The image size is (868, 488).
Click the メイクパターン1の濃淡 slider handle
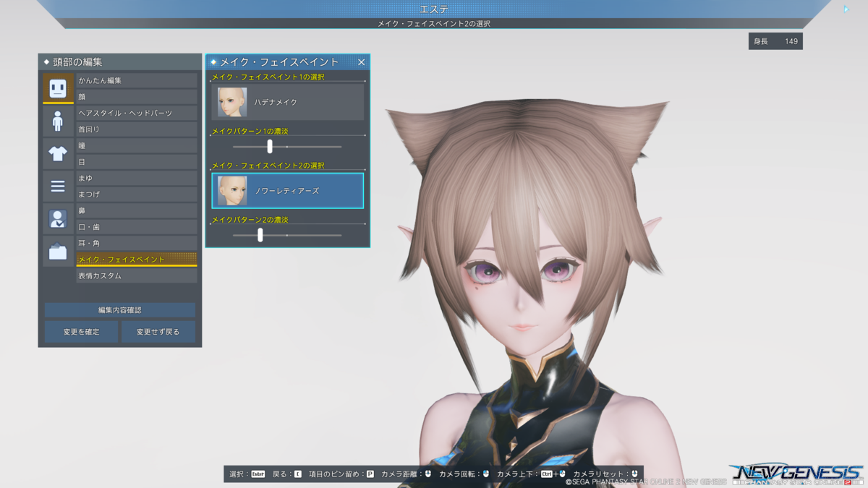coord(270,147)
